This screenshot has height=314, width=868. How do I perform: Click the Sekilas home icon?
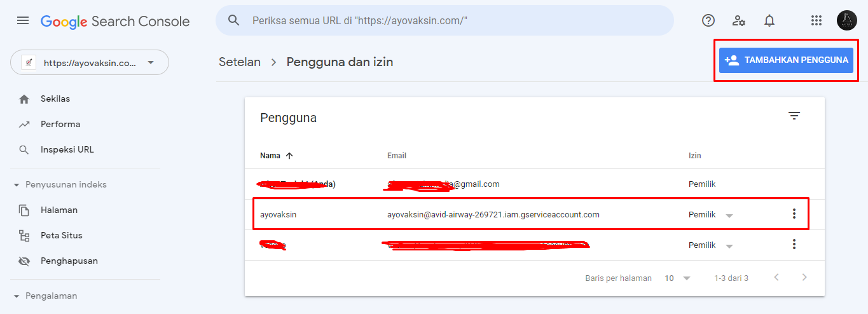[24, 99]
